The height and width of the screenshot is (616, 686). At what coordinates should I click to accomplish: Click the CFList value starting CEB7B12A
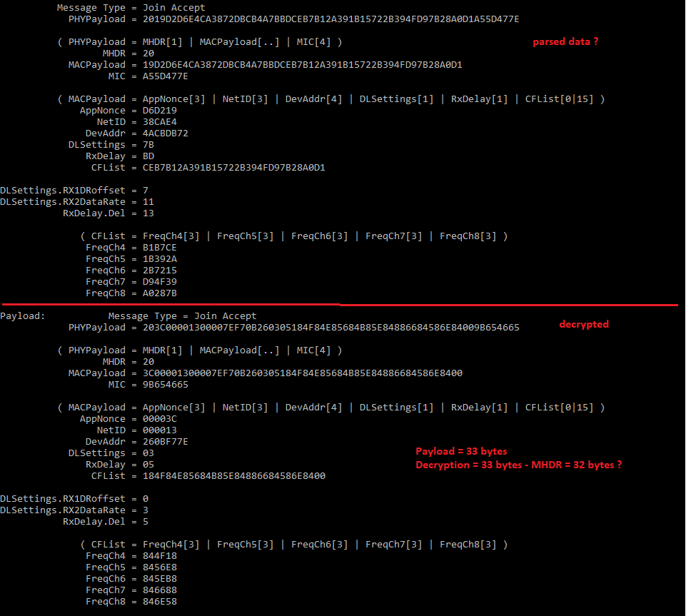coord(234,168)
